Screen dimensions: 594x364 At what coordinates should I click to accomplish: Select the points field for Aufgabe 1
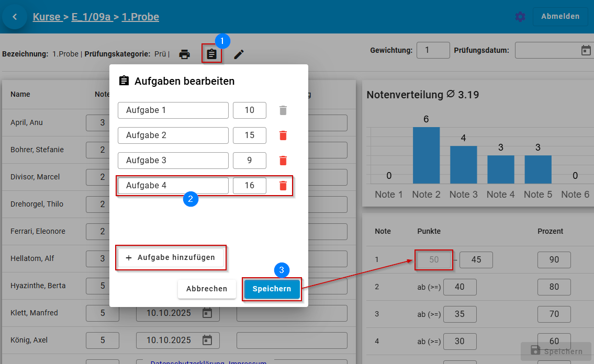pyautogui.click(x=250, y=110)
